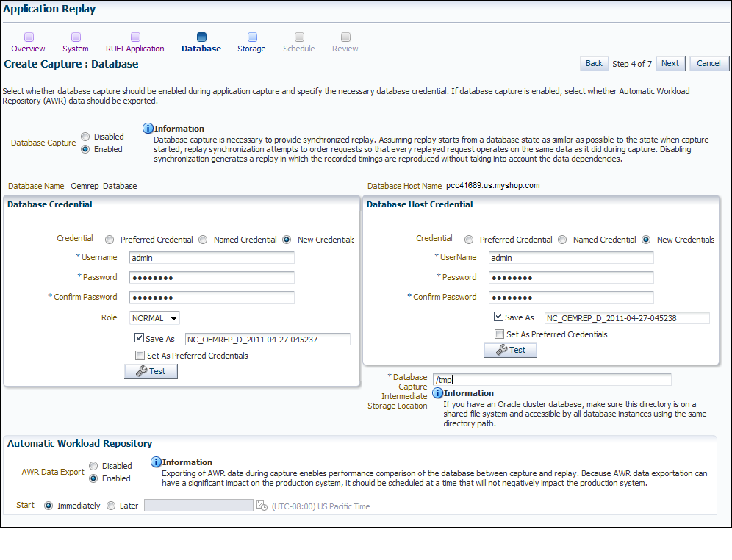Set Database Capture to Disabled
732x560 pixels.
coord(85,137)
